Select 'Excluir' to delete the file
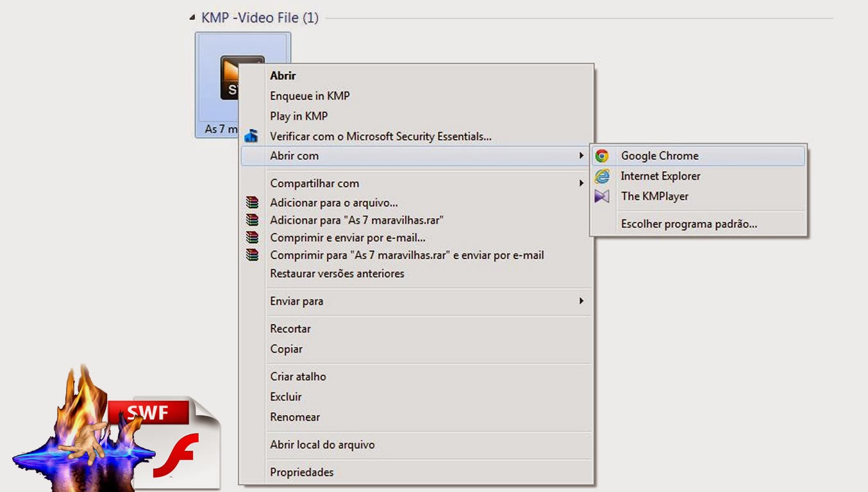Image resolution: width=868 pixels, height=492 pixels. (x=286, y=397)
